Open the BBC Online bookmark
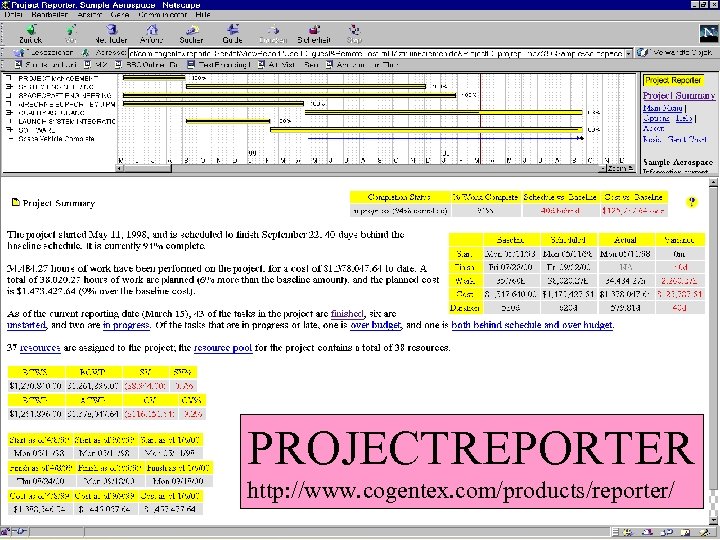Viewport: 720px width, 540px height. [147, 65]
